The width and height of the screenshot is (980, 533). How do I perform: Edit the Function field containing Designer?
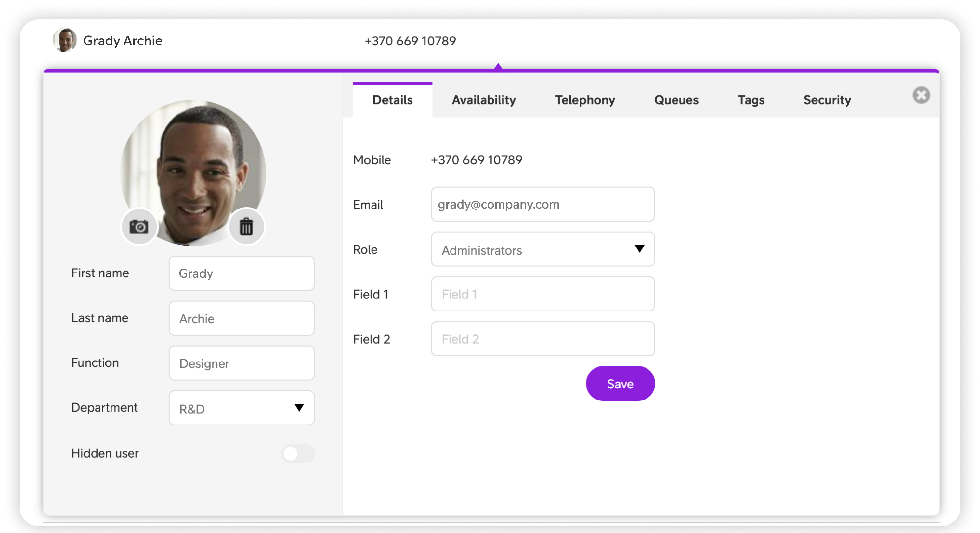pyautogui.click(x=242, y=363)
